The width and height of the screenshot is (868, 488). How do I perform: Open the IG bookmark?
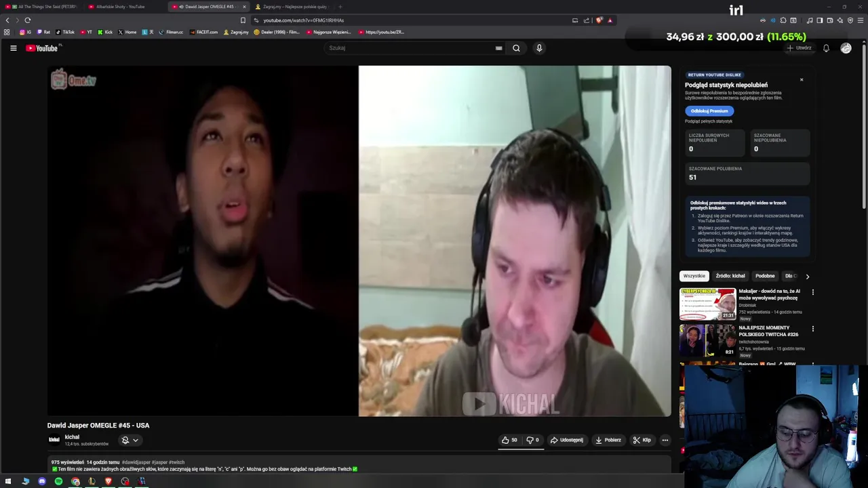(25, 32)
